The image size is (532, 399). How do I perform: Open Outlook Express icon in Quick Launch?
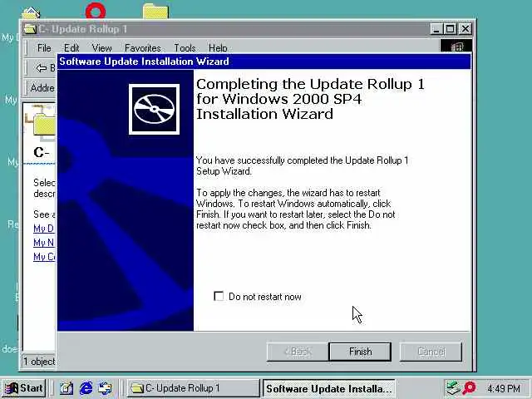105,388
